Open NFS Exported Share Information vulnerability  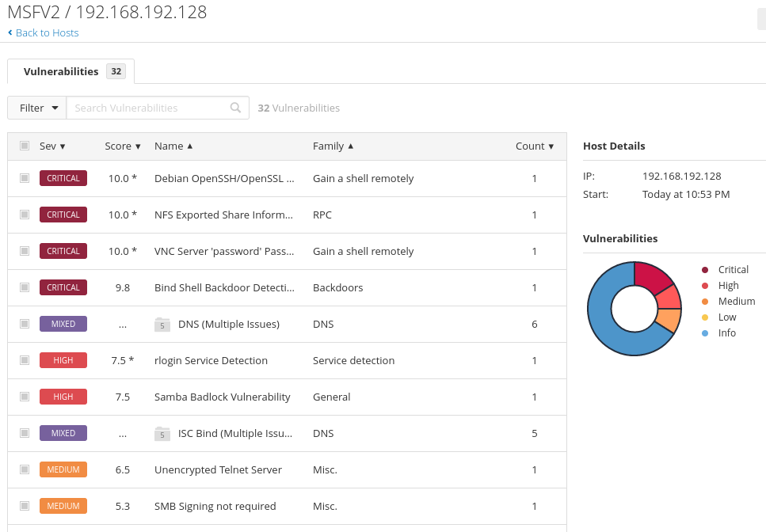pyautogui.click(x=223, y=215)
